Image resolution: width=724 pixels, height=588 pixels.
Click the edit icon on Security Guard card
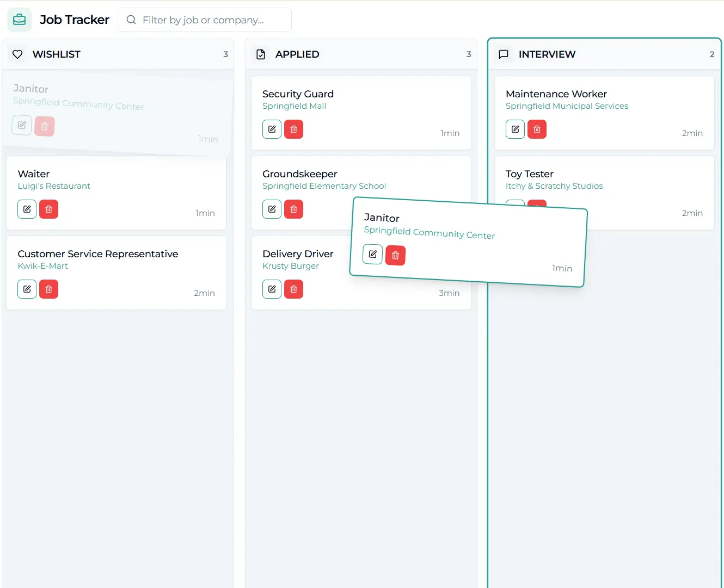[x=272, y=129]
